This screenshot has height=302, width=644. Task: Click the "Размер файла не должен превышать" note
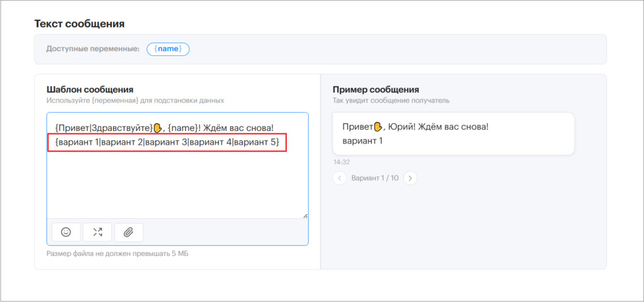pyautogui.click(x=118, y=253)
